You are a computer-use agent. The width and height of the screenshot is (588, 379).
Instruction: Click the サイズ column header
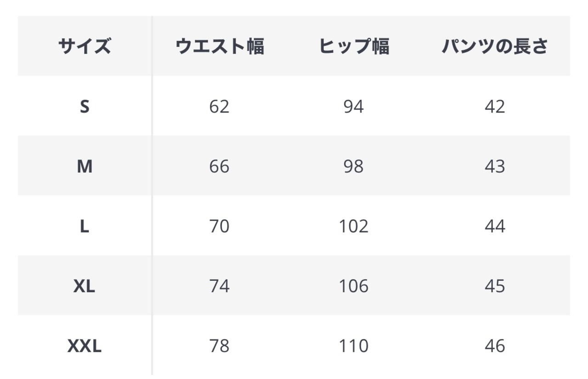point(85,46)
